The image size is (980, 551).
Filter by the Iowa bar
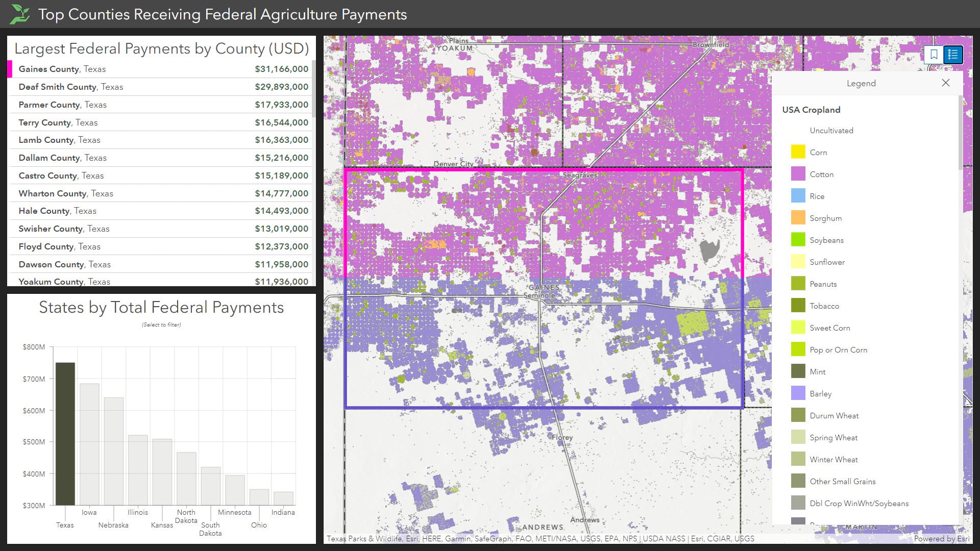[x=89, y=444]
